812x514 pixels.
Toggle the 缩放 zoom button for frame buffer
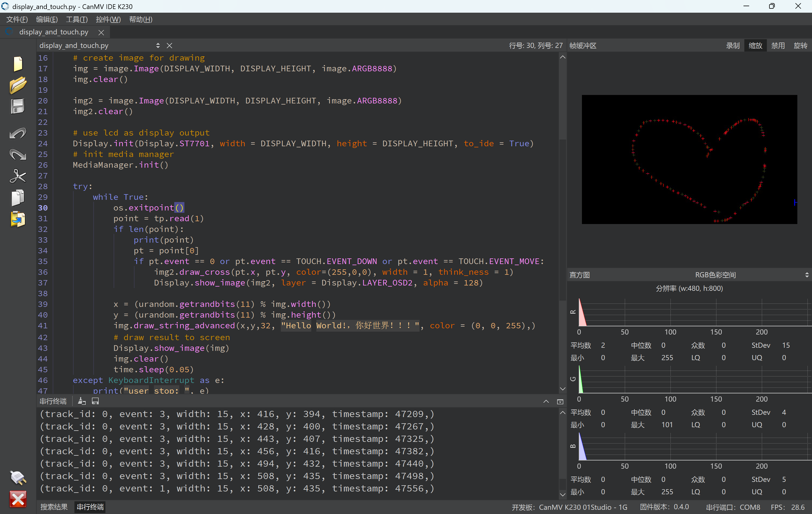pyautogui.click(x=755, y=45)
